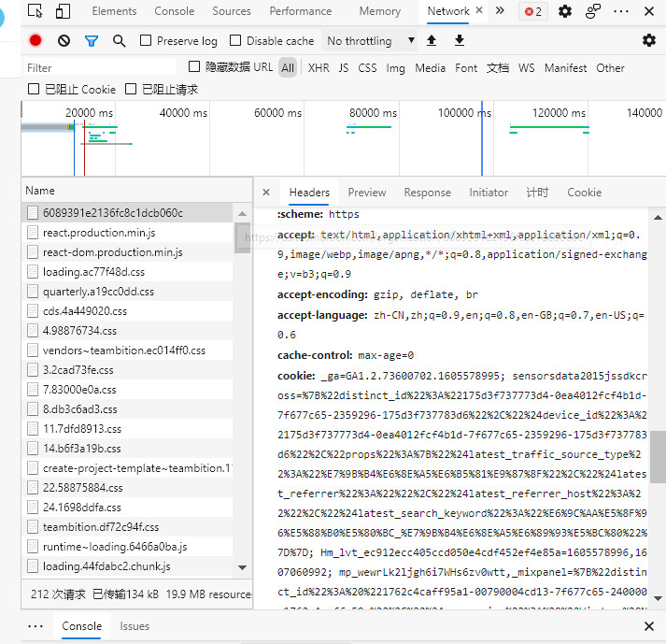The width and height of the screenshot is (666, 644).
Task: Open drawer more-tools ellipsis menu
Action: pyautogui.click(x=35, y=626)
